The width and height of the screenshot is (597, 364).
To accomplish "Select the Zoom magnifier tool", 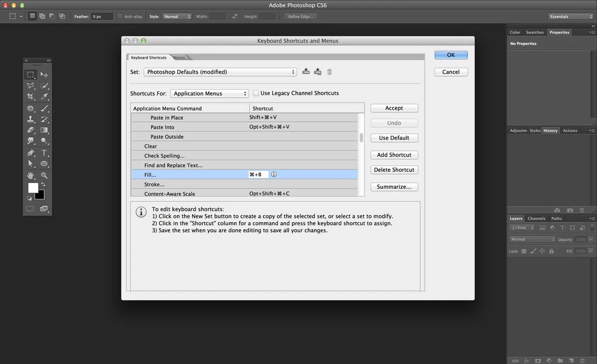I will (44, 175).
